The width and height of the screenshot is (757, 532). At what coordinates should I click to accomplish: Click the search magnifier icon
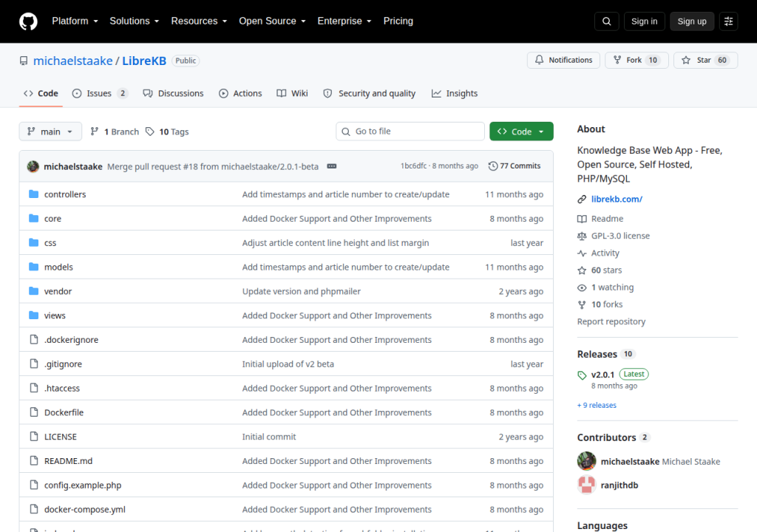(606, 21)
